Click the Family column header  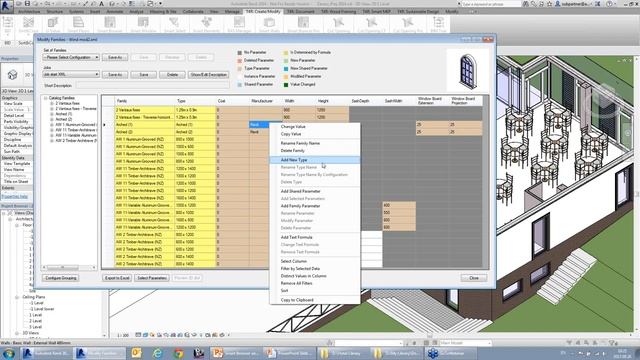click(144, 101)
